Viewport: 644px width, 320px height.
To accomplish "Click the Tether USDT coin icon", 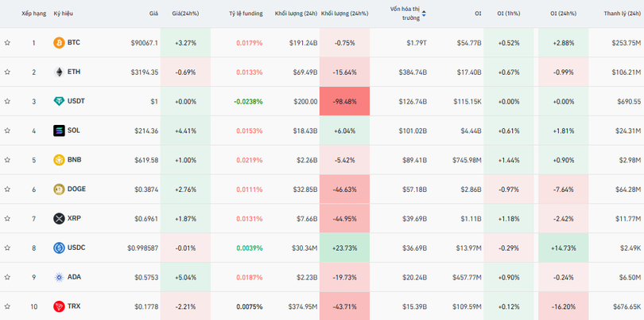I will [x=59, y=101].
